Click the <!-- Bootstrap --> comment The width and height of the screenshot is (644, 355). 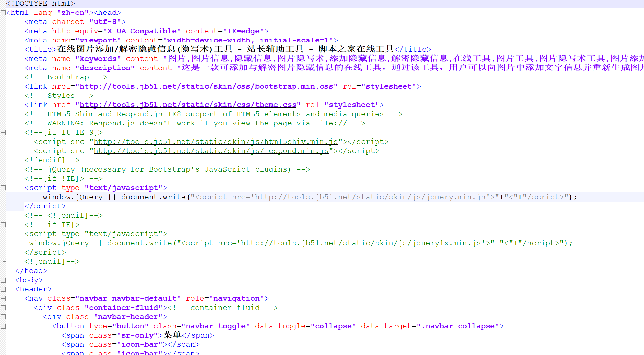[66, 77]
